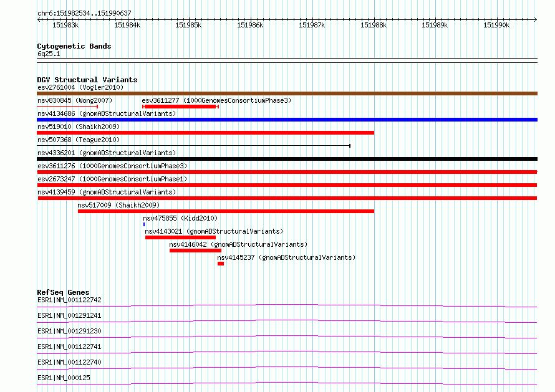Screen dimensions: 555x392
Task: Click the 151989k ruler label
Action: [x=435, y=25]
